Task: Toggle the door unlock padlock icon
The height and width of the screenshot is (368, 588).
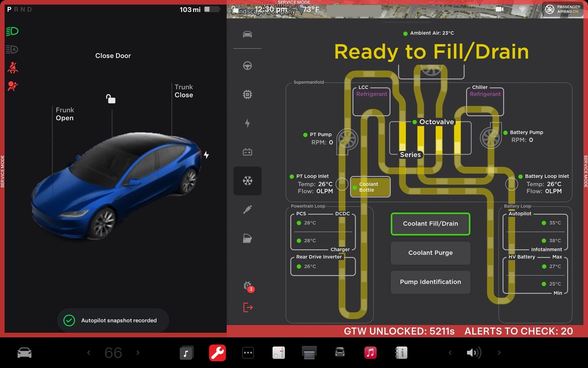Action: (111, 99)
